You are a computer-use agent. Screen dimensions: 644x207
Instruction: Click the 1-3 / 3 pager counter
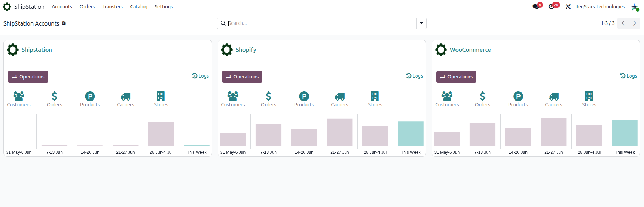(608, 23)
